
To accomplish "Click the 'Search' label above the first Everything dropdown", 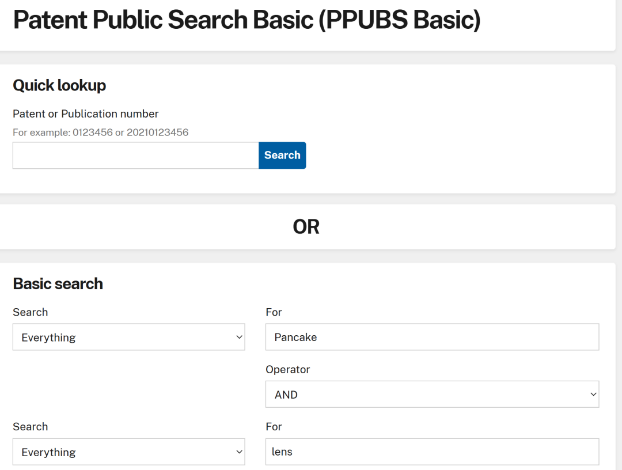I will pyautogui.click(x=30, y=312).
